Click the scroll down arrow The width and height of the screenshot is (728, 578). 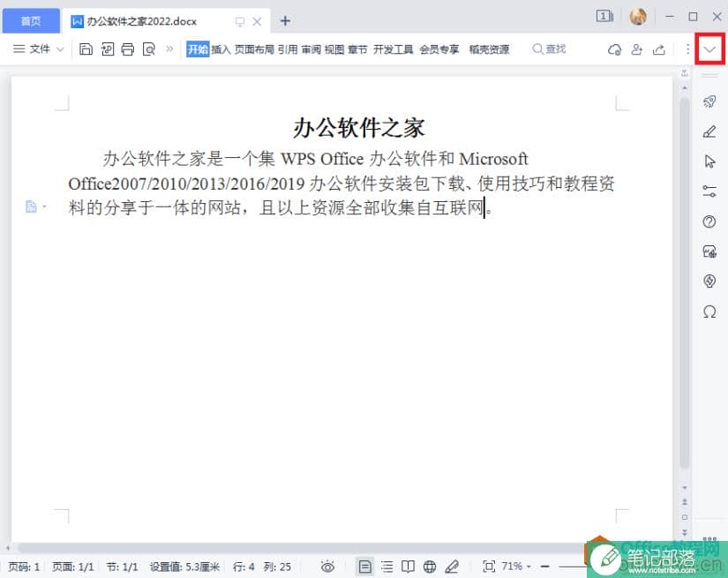click(685, 488)
